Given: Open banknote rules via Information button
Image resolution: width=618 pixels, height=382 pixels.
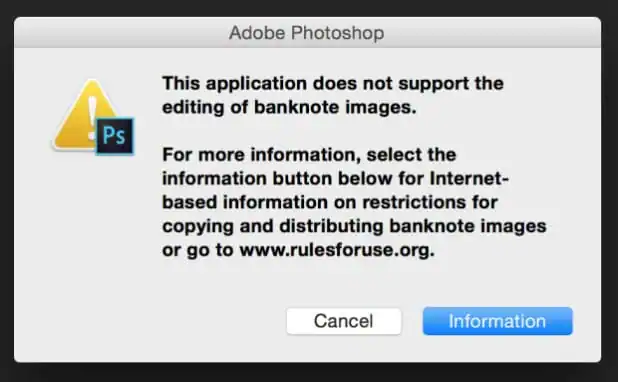Looking at the screenshot, I should click(497, 321).
